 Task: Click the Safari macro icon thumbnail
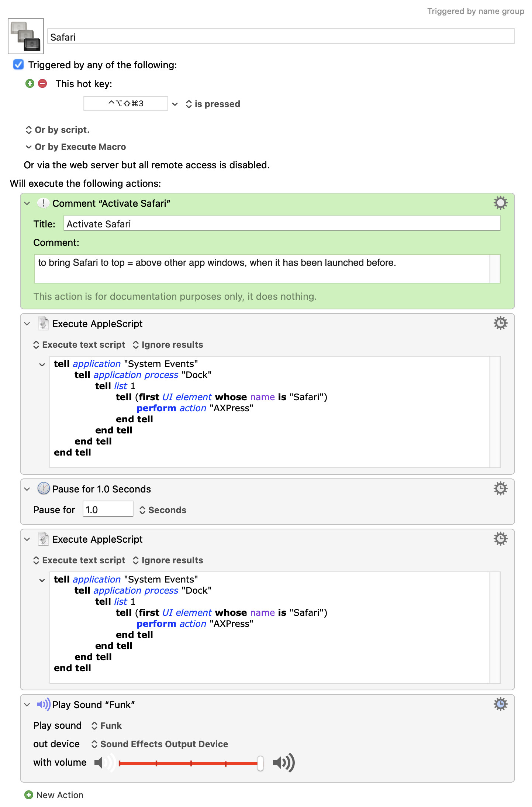(x=26, y=36)
